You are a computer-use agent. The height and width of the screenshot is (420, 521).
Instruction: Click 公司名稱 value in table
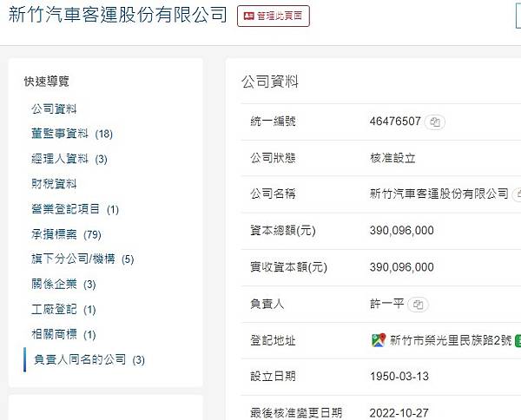coord(439,194)
